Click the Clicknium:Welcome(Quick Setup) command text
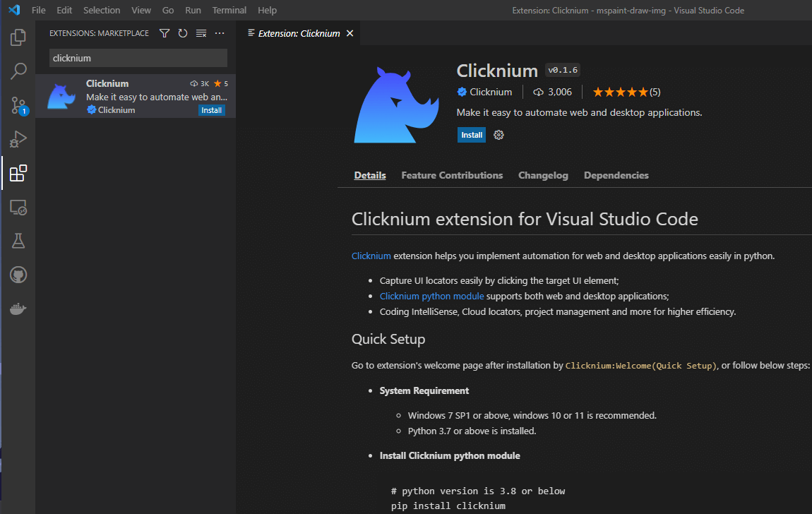This screenshot has height=514, width=812. (641, 366)
